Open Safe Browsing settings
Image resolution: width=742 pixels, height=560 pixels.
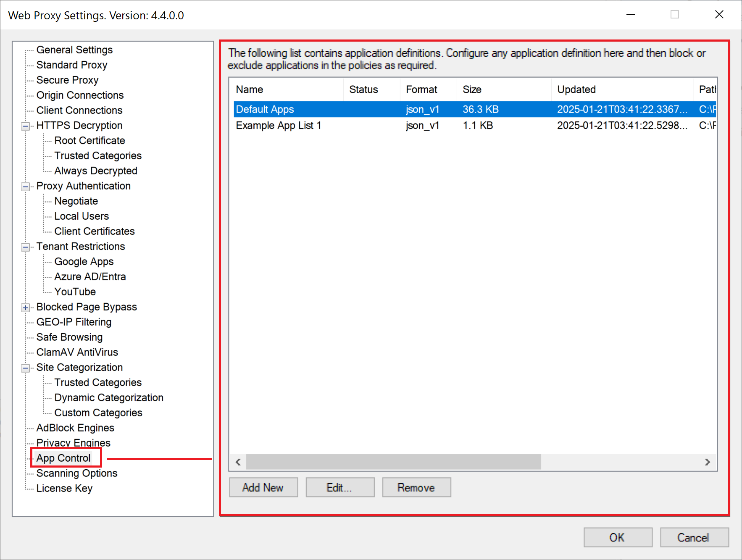tap(69, 337)
